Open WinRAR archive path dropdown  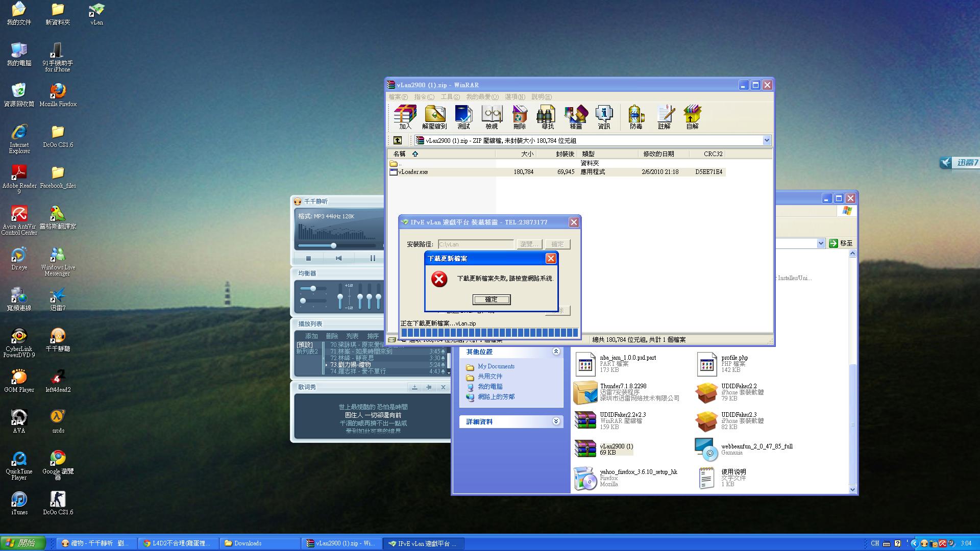[x=766, y=140]
